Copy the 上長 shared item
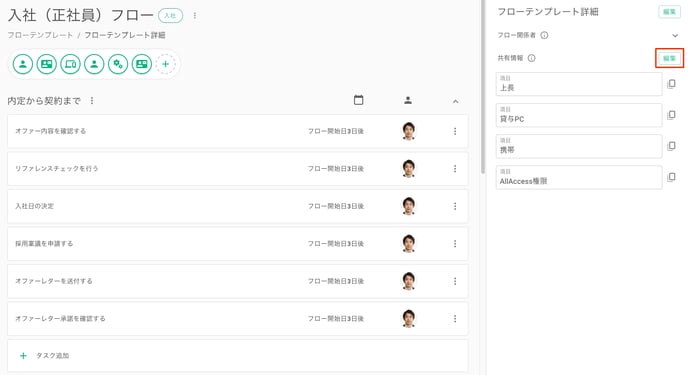688x375 pixels. [x=671, y=84]
